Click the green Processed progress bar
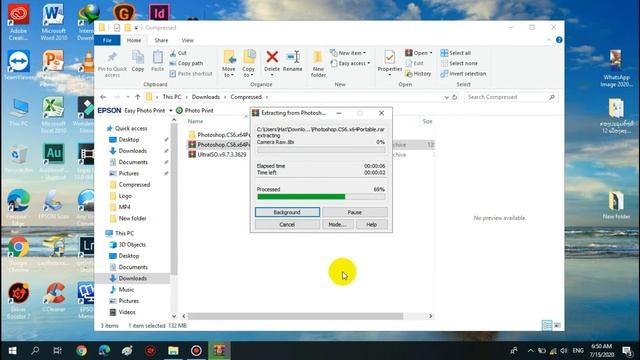The image size is (640, 360). 321,197
